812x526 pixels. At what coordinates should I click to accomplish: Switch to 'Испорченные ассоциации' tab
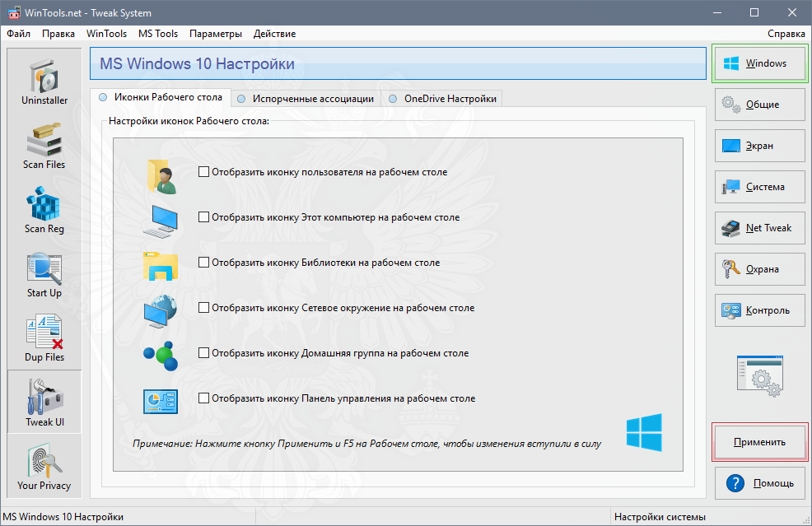tap(306, 98)
